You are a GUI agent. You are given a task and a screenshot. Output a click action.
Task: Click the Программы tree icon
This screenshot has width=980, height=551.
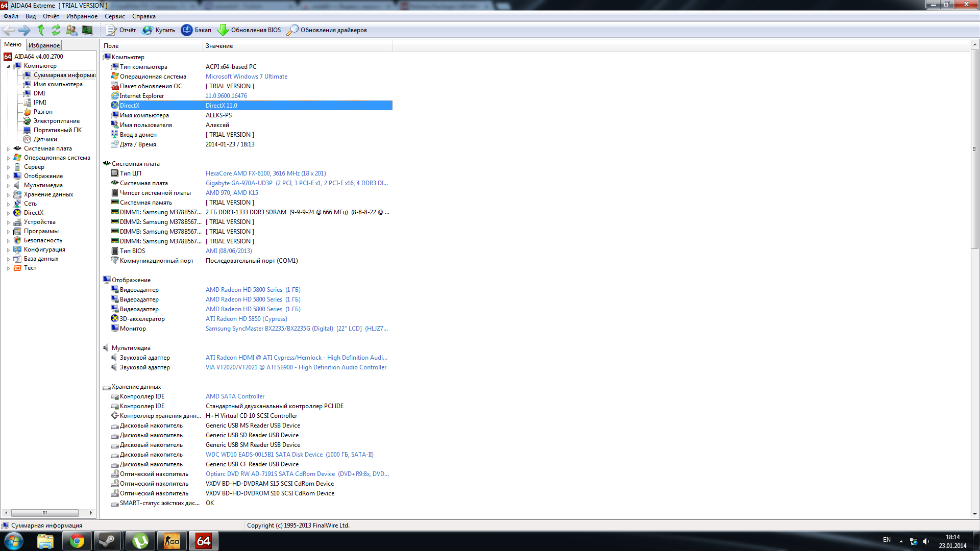[17, 231]
